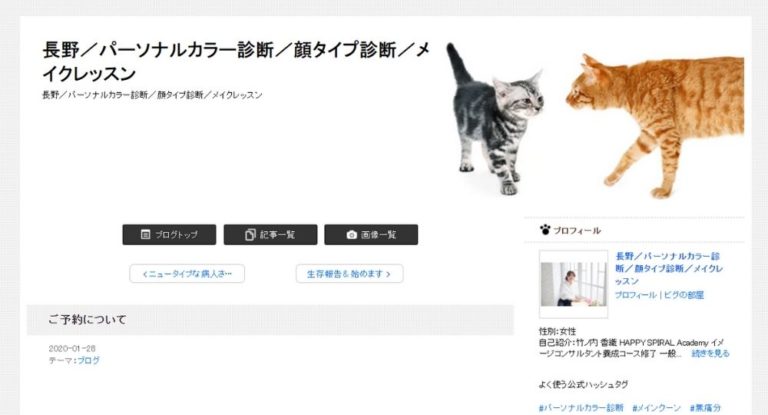Open the 記事一覧 button

[270, 235]
